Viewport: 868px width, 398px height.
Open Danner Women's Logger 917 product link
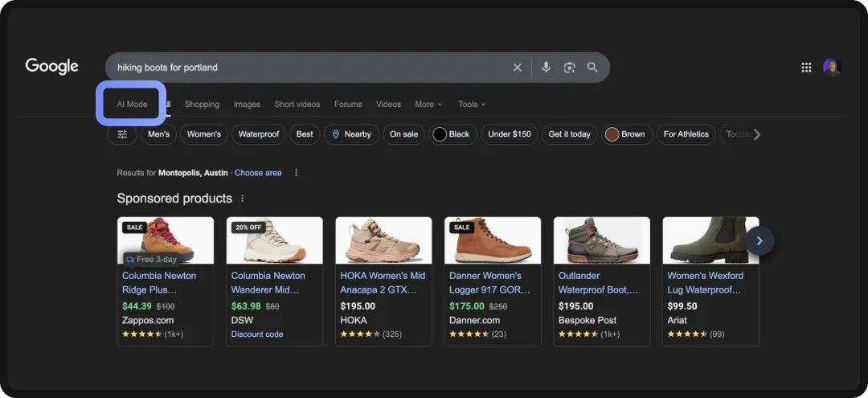(x=490, y=282)
